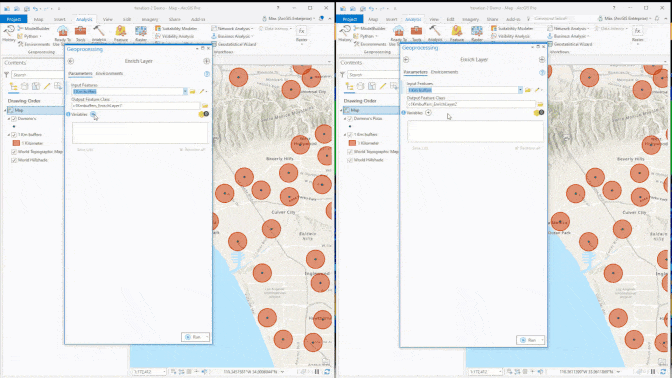Switch to Environments tab in left Geoprocessing pane
The image size is (672, 378).
pos(109,74)
